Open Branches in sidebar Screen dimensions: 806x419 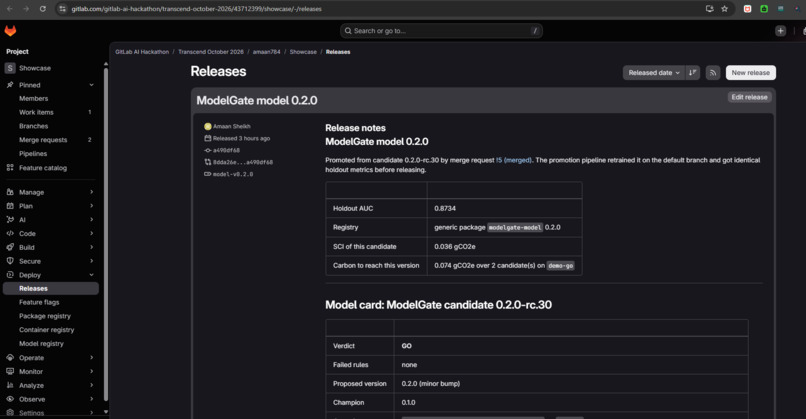(33, 126)
